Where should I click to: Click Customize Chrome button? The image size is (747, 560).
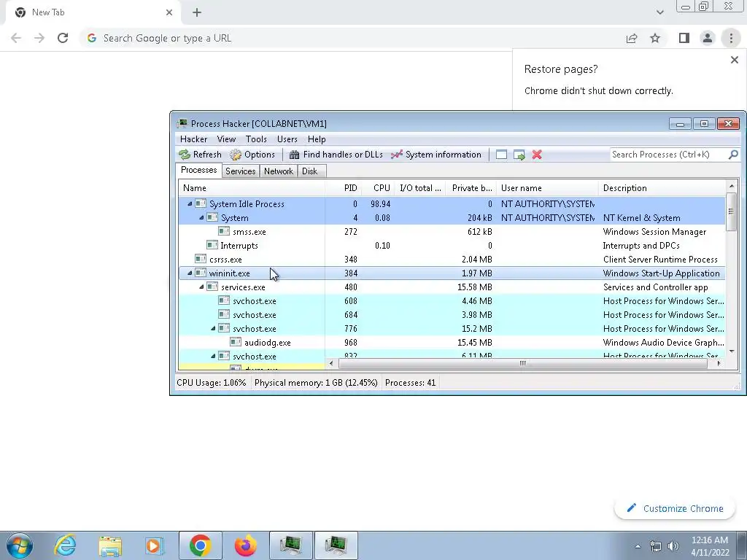point(675,508)
